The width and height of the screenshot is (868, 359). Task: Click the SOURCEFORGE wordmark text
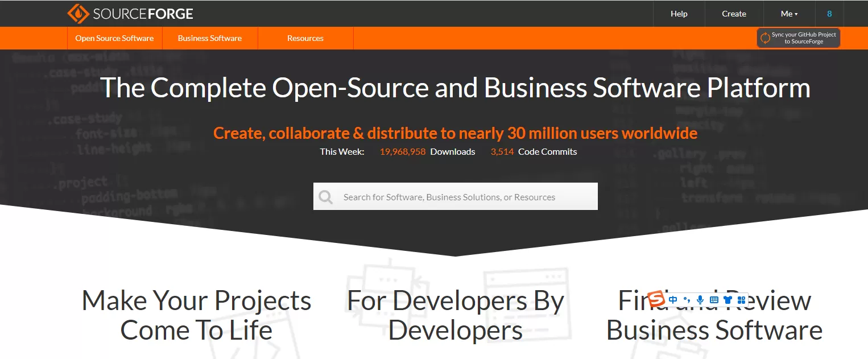coord(143,14)
